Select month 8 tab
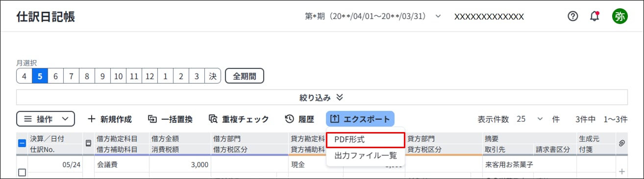This screenshot has height=179, width=644. 87,76
